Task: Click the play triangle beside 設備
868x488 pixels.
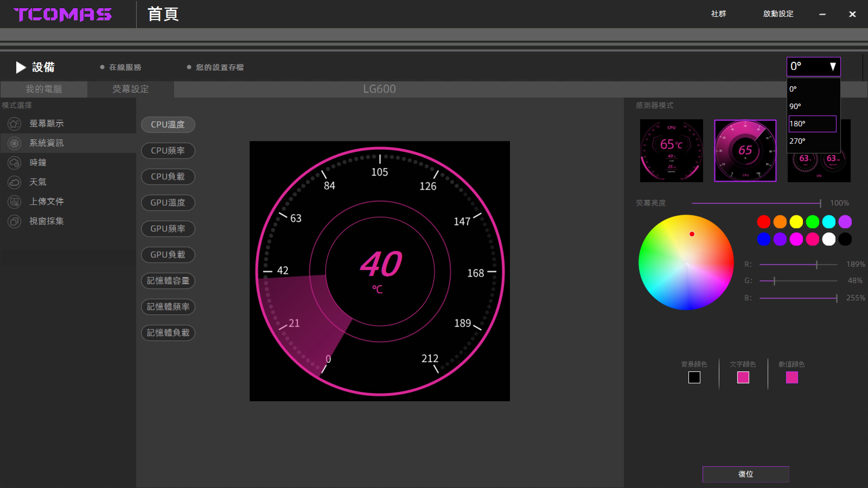Action: coord(21,67)
